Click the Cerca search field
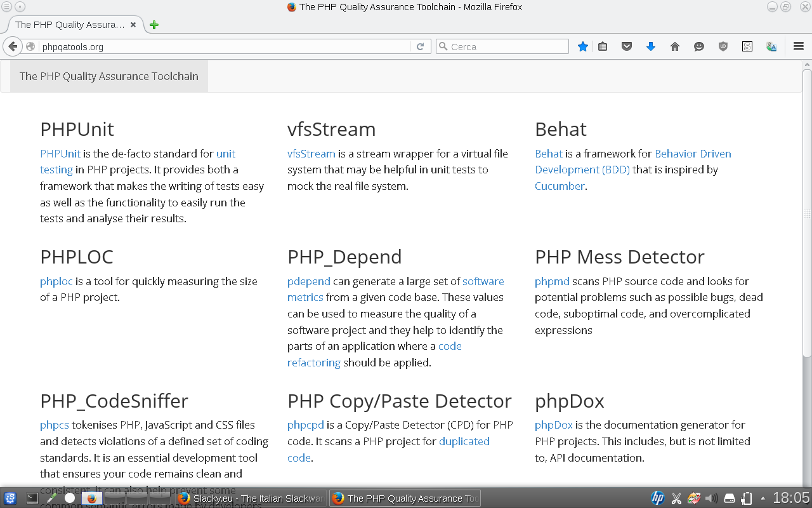 (502, 46)
